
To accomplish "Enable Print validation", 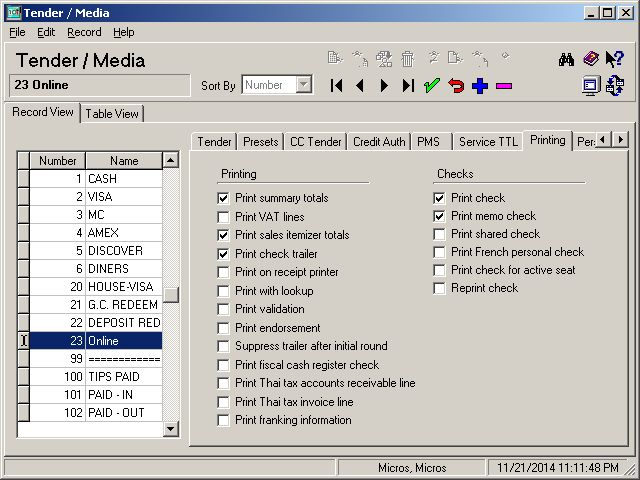I will point(223,309).
